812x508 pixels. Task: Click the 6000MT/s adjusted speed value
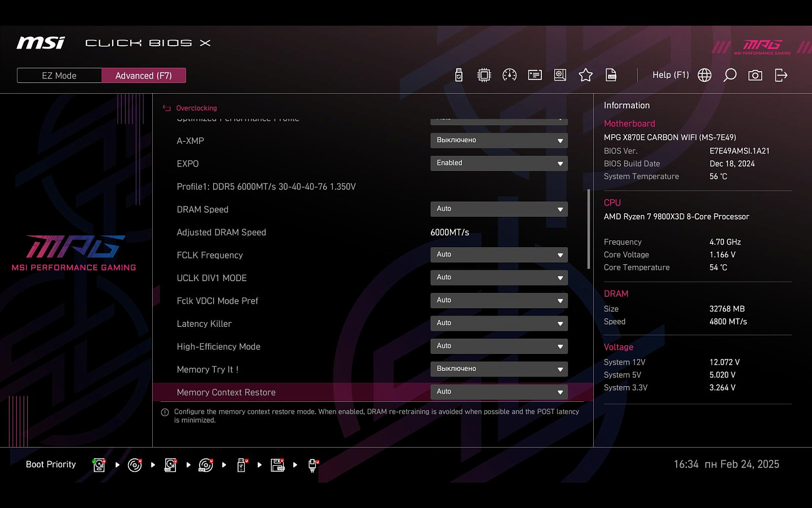tap(449, 233)
